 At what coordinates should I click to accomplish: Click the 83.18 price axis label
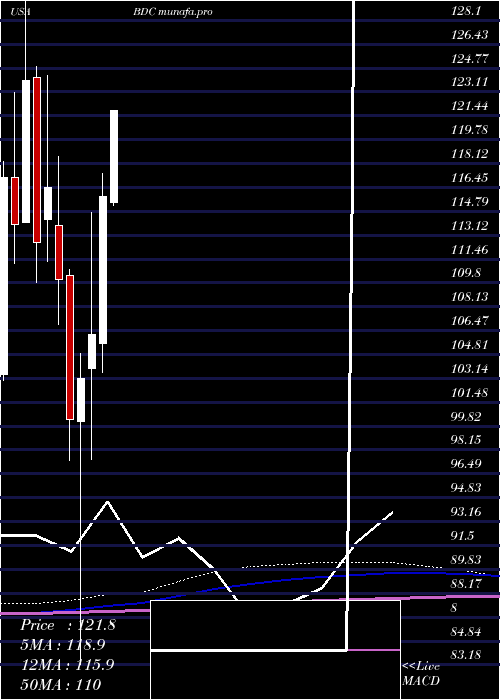467,655
